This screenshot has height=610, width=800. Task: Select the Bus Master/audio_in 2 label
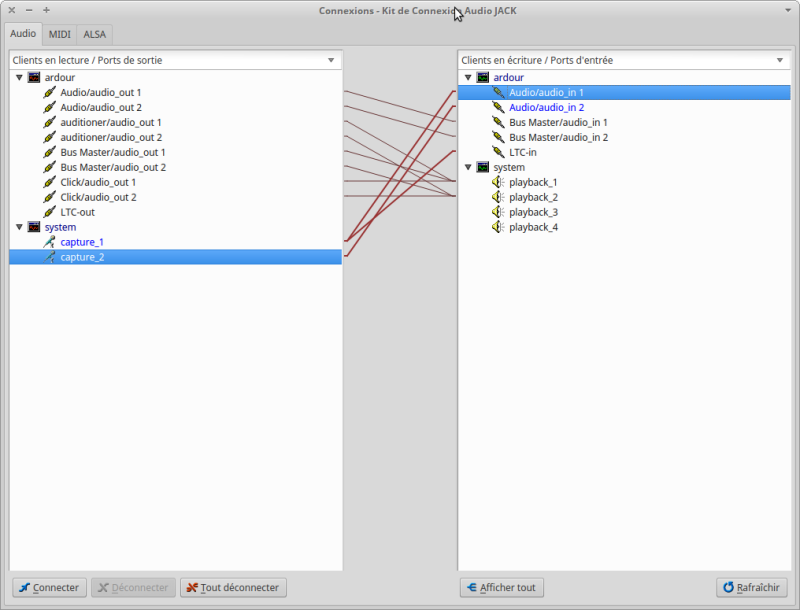(x=559, y=137)
